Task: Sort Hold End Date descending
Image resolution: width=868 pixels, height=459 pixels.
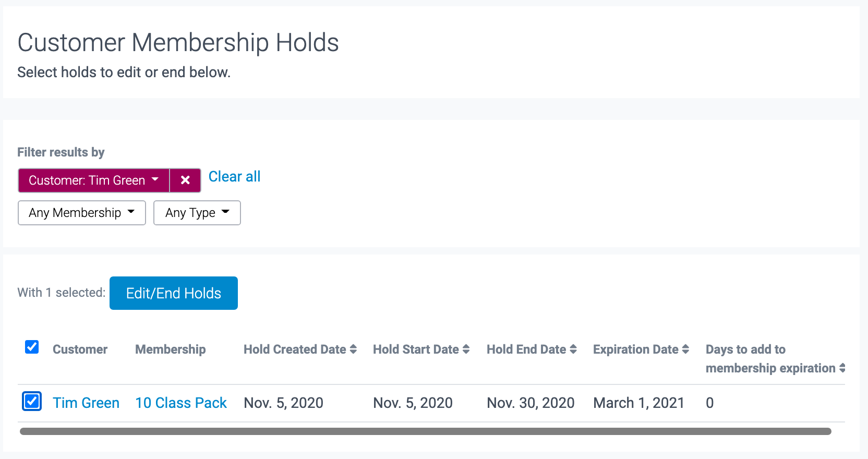Action: (x=574, y=353)
